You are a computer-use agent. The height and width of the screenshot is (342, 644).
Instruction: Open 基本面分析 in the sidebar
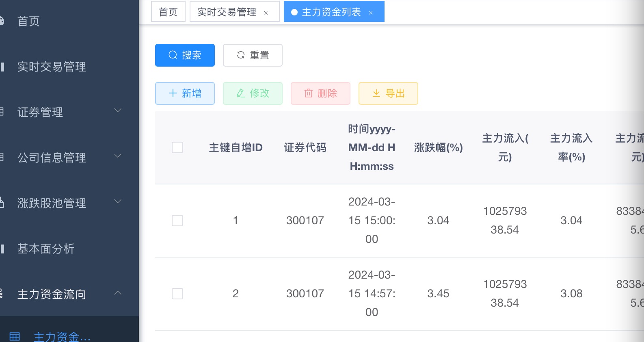[x=69, y=249]
